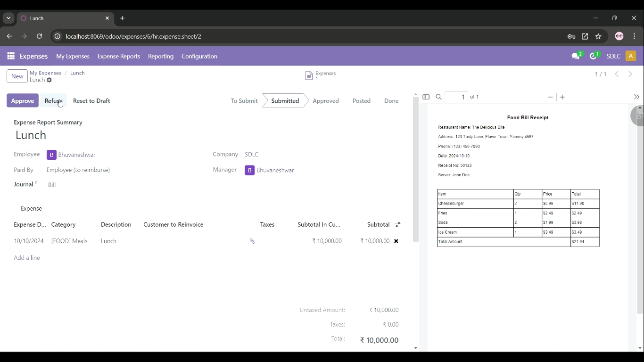Open the Journal Bill field
The height and width of the screenshot is (362, 644).
[52, 185]
